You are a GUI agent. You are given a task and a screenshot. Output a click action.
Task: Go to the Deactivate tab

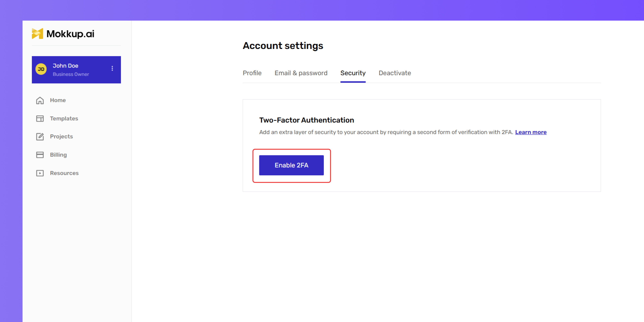pos(394,73)
